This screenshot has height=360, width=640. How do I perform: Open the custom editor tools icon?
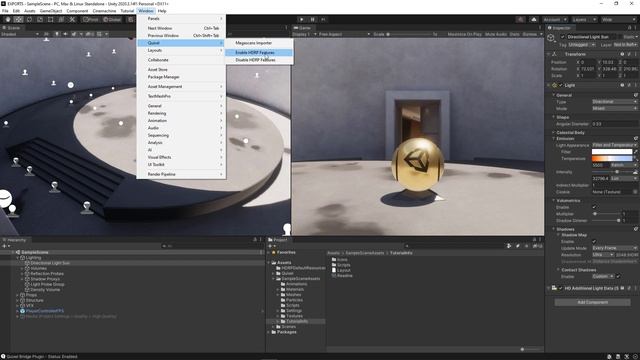click(72, 19)
